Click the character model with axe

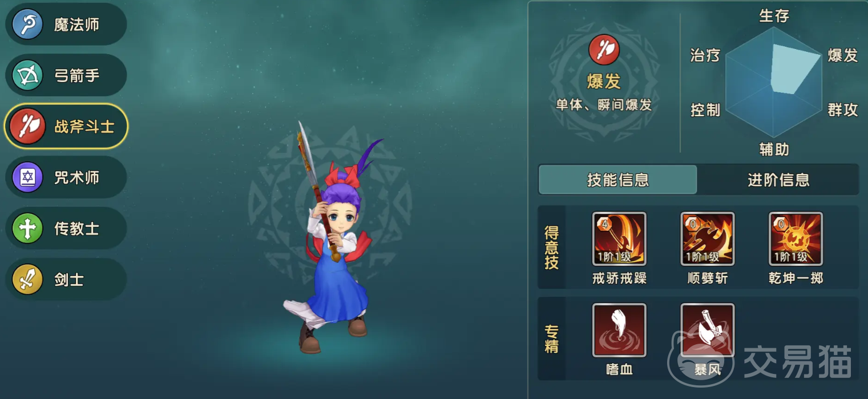[x=334, y=239]
